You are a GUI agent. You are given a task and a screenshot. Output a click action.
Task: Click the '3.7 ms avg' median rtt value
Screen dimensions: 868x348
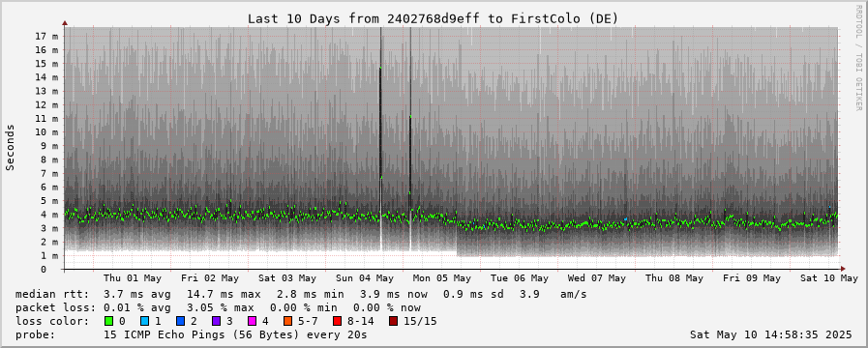point(137,294)
